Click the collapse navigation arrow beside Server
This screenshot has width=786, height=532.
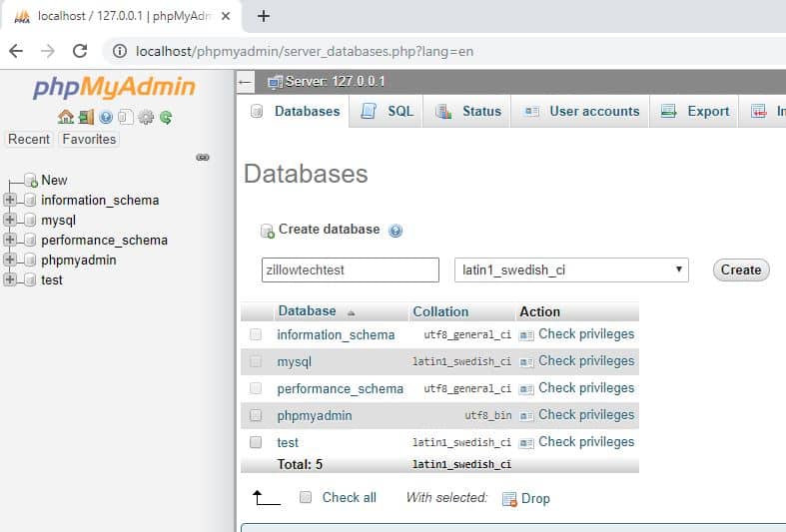(245, 82)
